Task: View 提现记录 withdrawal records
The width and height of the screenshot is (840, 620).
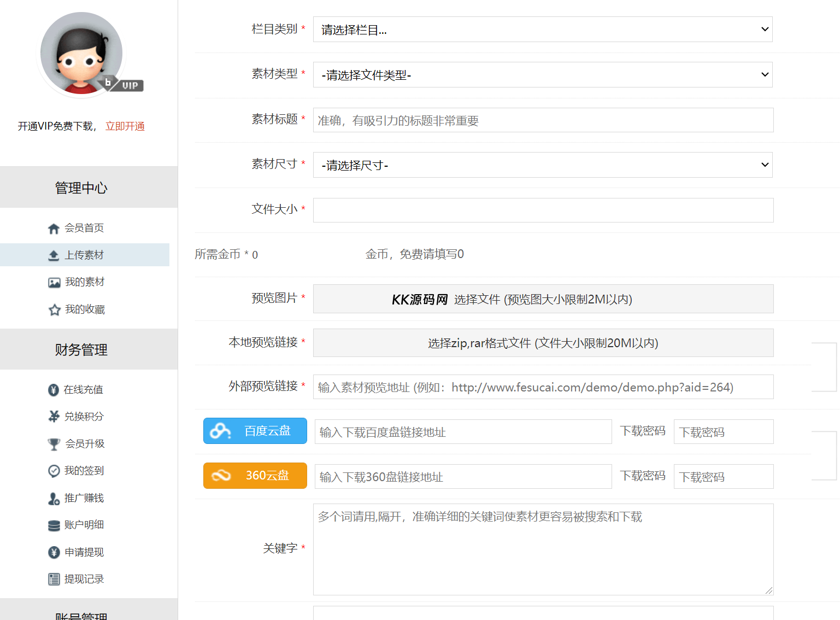Action: tap(84, 579)
